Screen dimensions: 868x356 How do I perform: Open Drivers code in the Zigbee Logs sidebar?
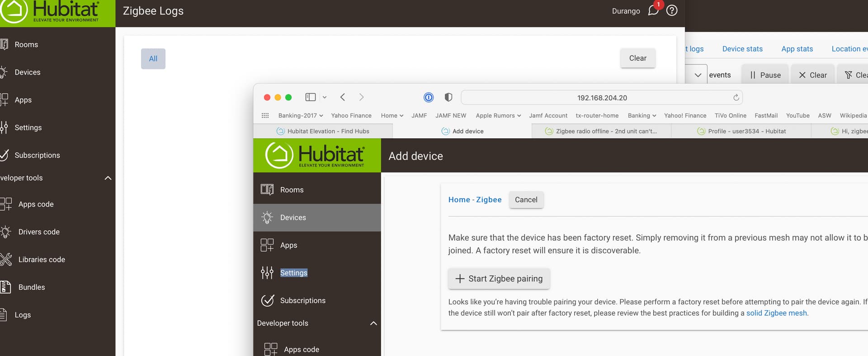tap(39, 232)
